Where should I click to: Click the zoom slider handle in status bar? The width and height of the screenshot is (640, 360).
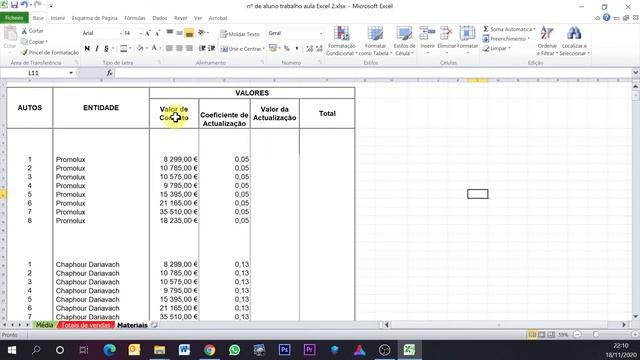click(x=596, y=335)
